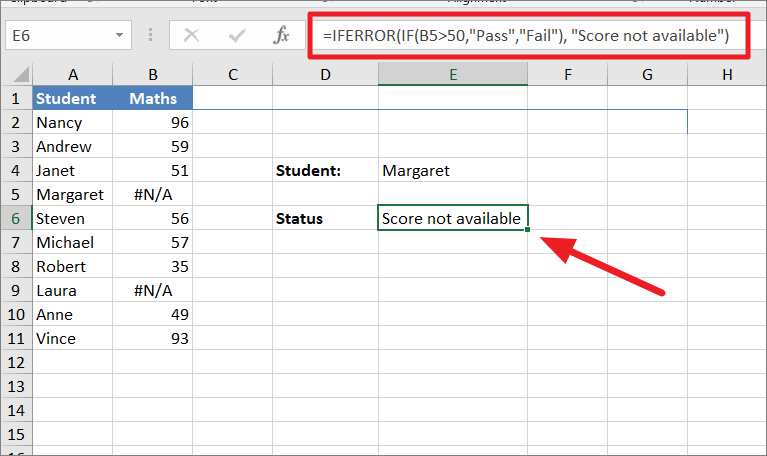The width and height of the screenshot is (767, 456).
Task: Select row 11 header
Action: tap(16, 338)
